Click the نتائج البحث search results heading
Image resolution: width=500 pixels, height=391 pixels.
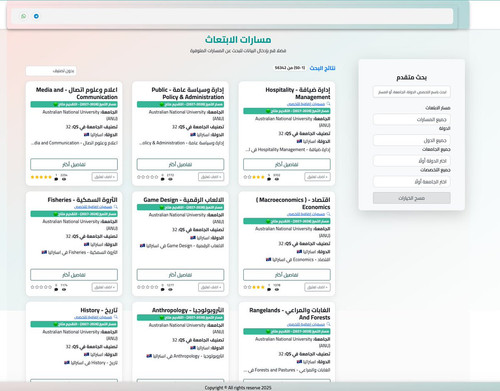point(322,68)
